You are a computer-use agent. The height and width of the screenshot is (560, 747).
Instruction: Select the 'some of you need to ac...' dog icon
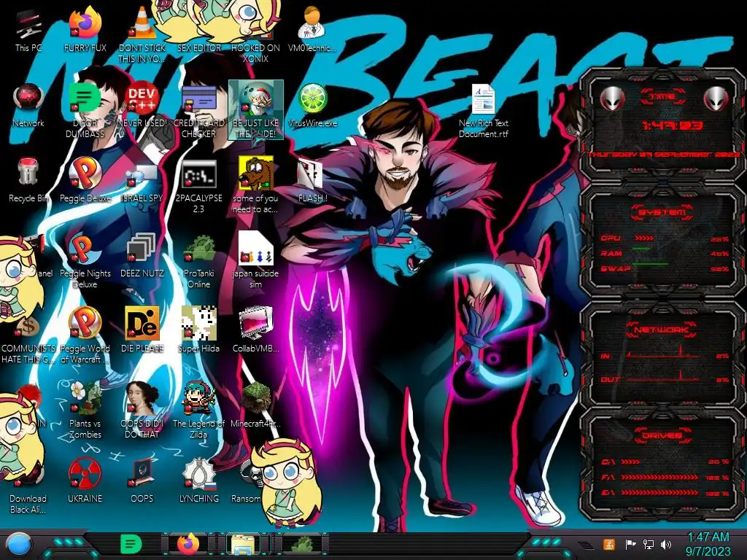pos(256,186)
